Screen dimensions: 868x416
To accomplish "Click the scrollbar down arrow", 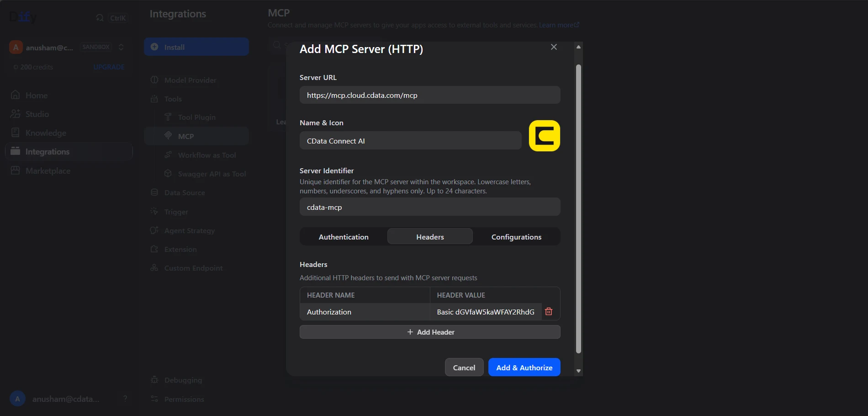I will point(578,371).
